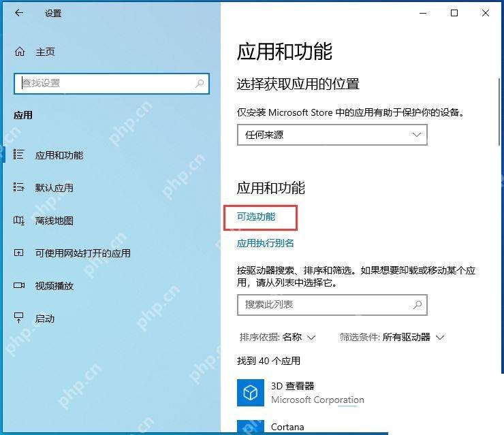This screenshot has width=504, height=435.
Task: Click the 可使用网站打开的应用 icon
Action: point(18,253)
